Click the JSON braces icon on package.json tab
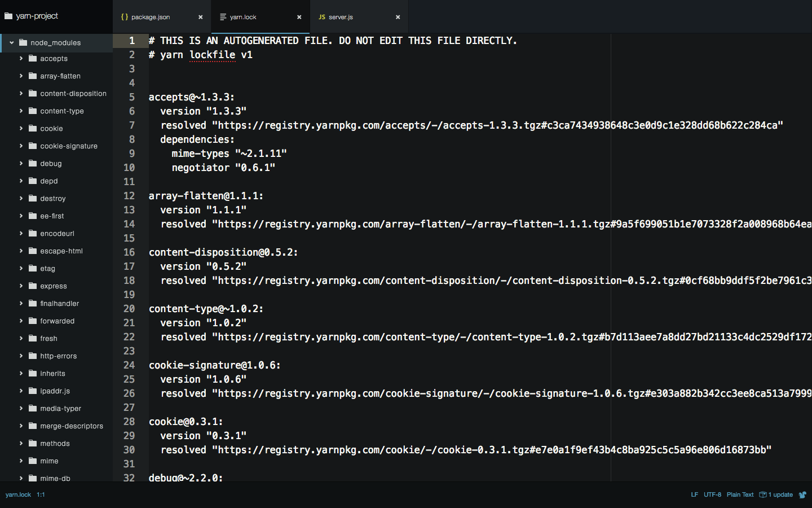This screenshot has height=508, width=812. pos(124,17)
